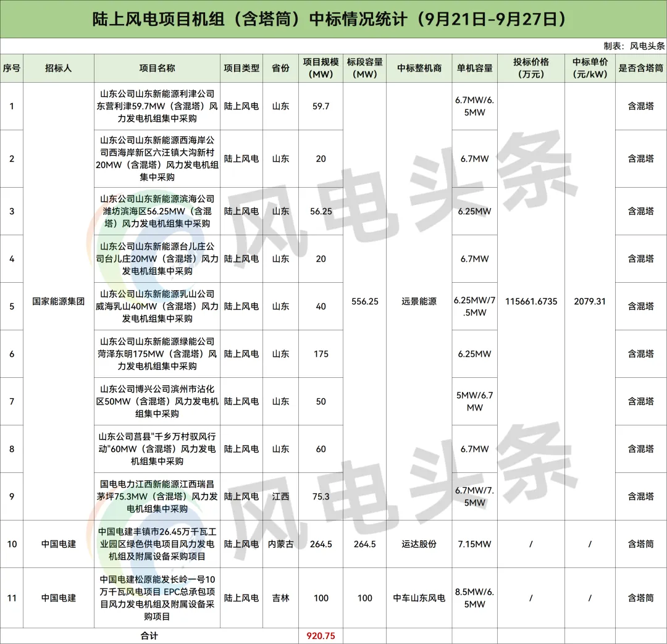This screenshot has height=644, width=667.
Task: Select the '标段容量(MW)' column header
Action: point(364,68)
